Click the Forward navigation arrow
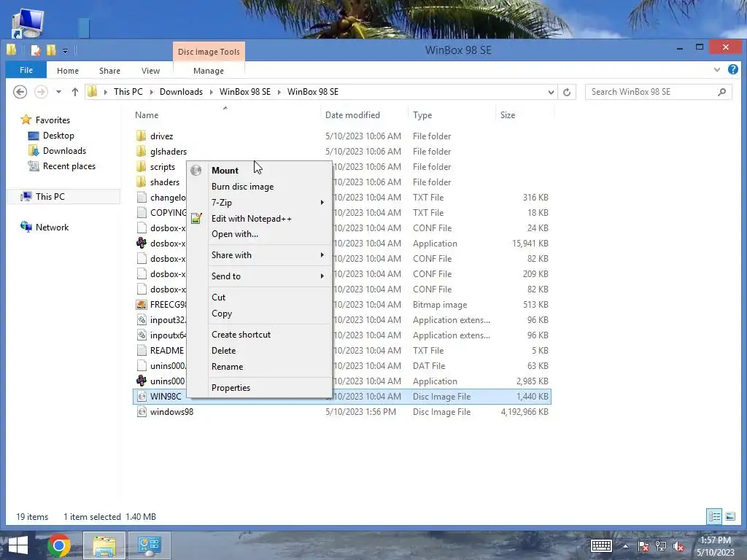This screenshot has height=560, width=747. [x=41, y=91]
